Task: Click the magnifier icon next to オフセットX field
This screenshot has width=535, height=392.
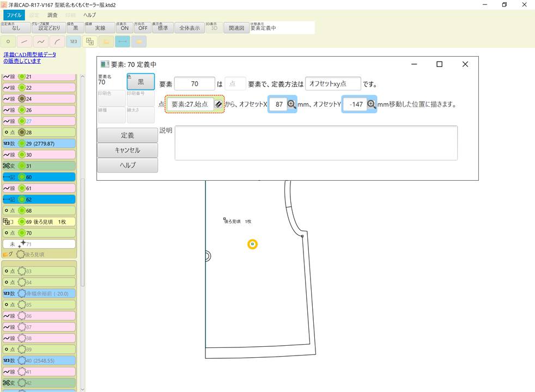Action: [290, 103]
